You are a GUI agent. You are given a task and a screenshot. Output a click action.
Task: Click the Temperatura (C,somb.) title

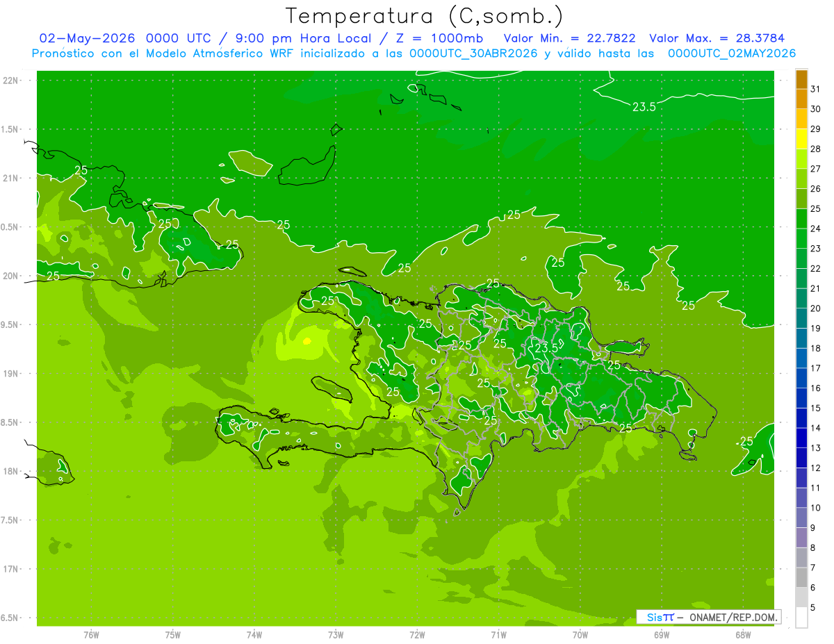point(425,16)
